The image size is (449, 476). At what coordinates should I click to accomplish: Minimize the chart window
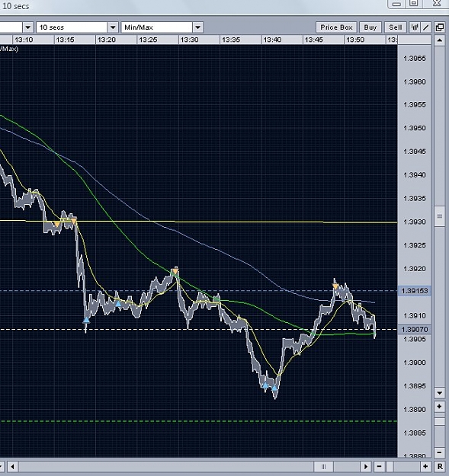click(396, 4)
